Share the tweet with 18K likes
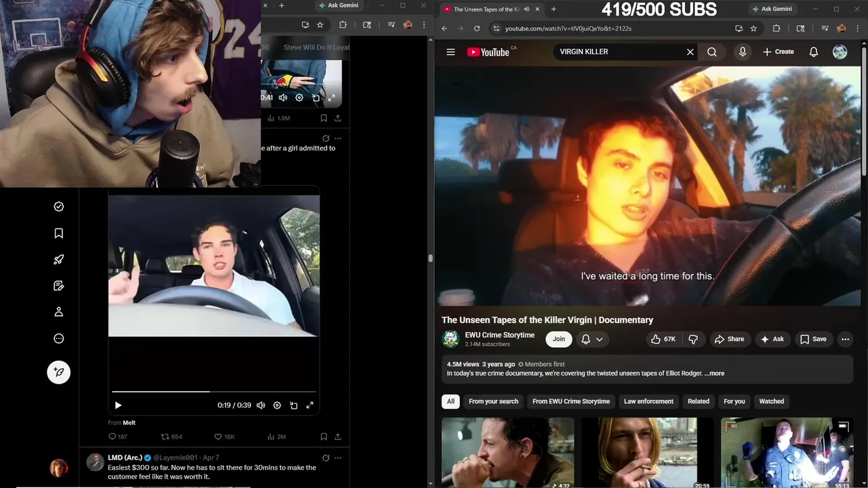This screenshot has height=488, width=868. pos(338,436)
